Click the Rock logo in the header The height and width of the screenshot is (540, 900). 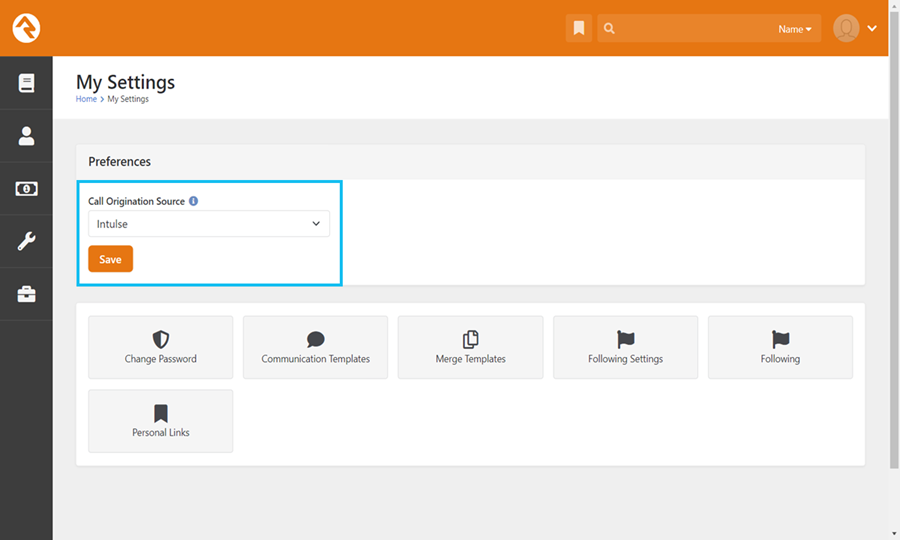(26, 28)
